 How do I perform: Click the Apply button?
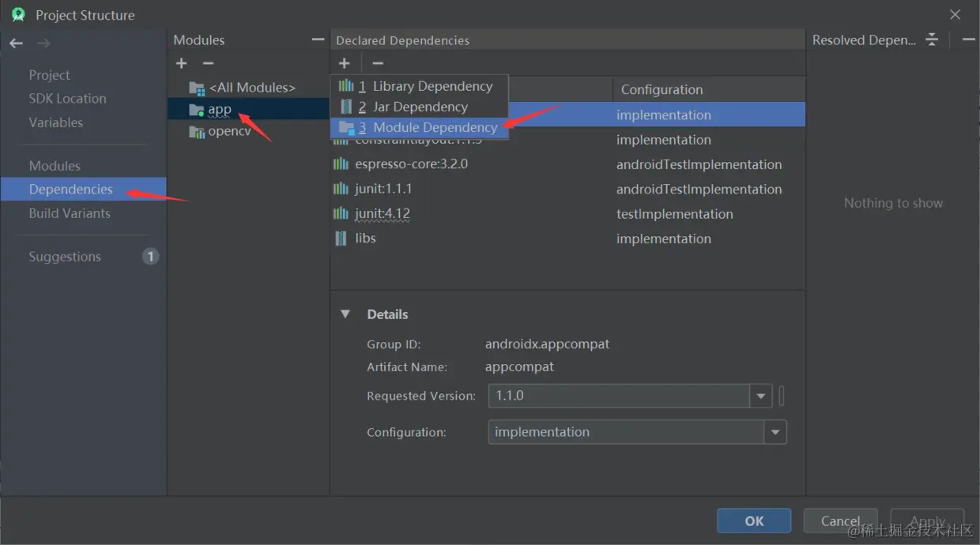(x=927, y=521)
